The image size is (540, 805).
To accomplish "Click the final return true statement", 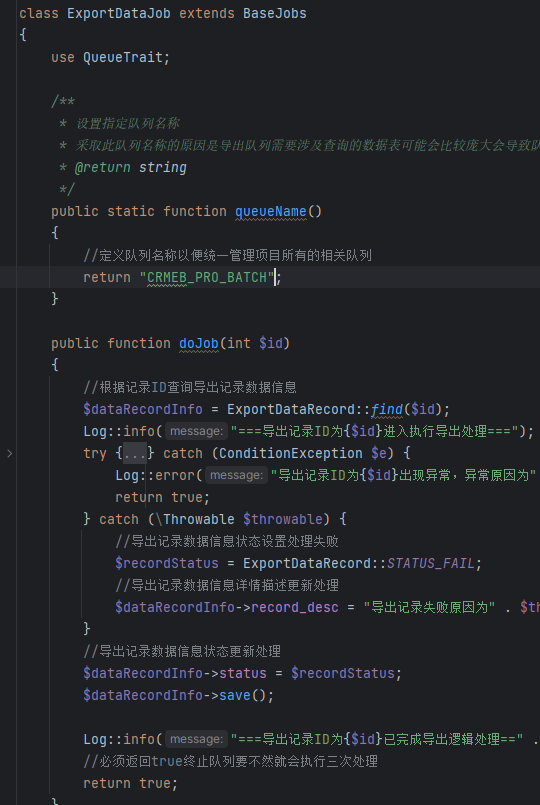I will 131,783.
